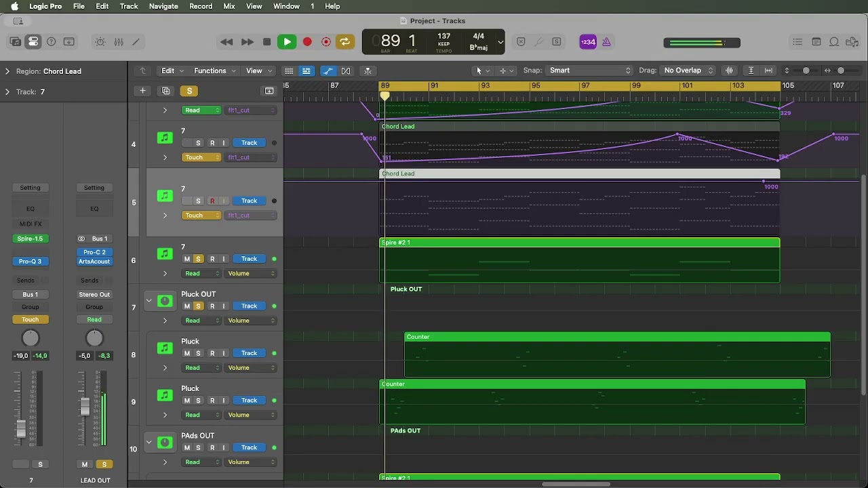Stop playback with the Stop button
Screen dimensions: 868x488
point(267,42)
